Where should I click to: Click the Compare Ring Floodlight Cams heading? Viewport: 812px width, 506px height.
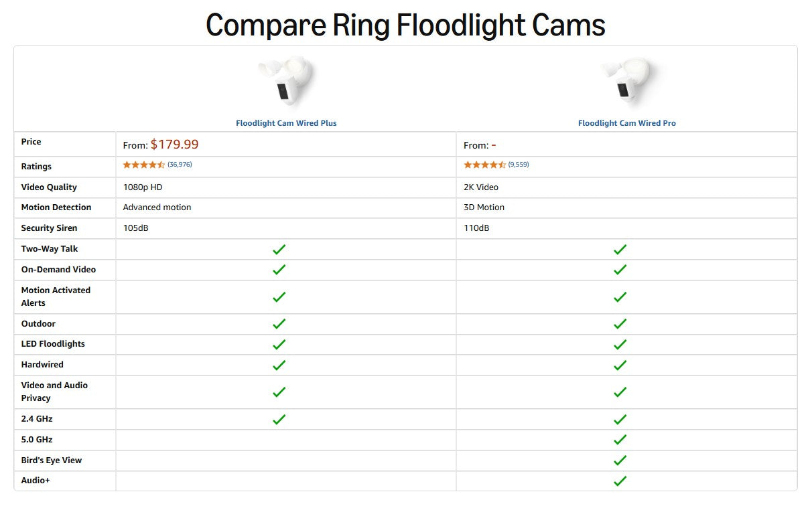coord(405,25)
